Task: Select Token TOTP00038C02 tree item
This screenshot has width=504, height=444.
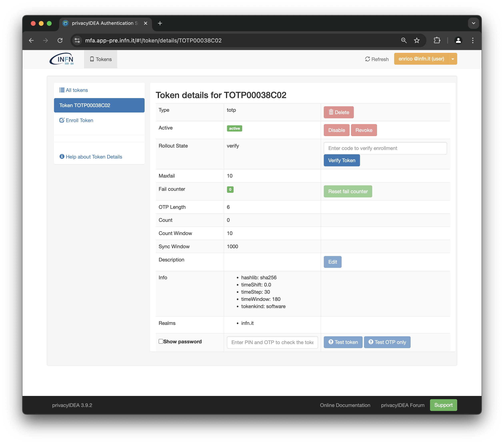Action: tap(99, 105)
